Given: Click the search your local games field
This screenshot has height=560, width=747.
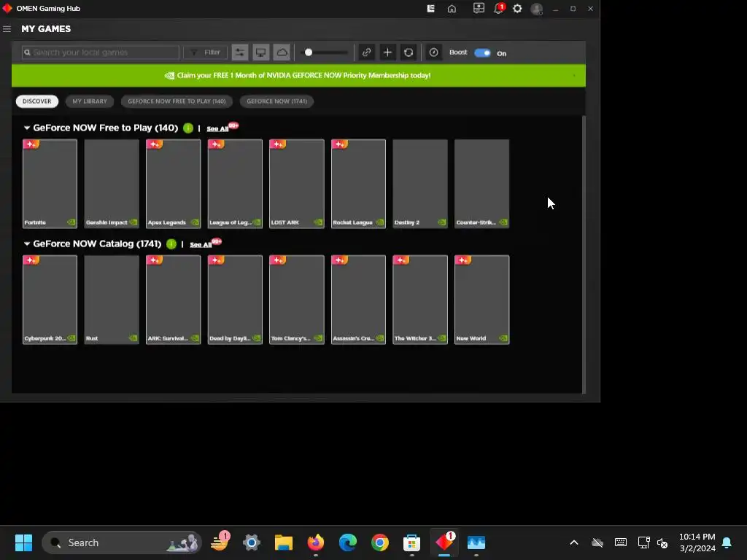Looking at the screenshot, I should [101, 52].
